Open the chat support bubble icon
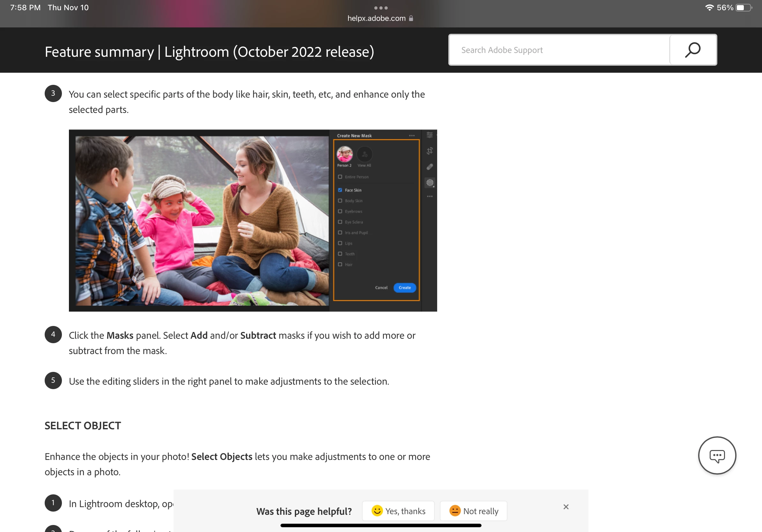This screenshot has width=762, height=532. pos(717,455)
